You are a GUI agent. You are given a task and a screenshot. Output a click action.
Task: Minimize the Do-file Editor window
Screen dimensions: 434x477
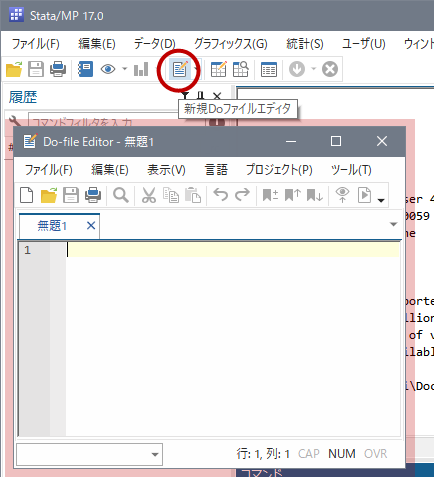[291, 141]
